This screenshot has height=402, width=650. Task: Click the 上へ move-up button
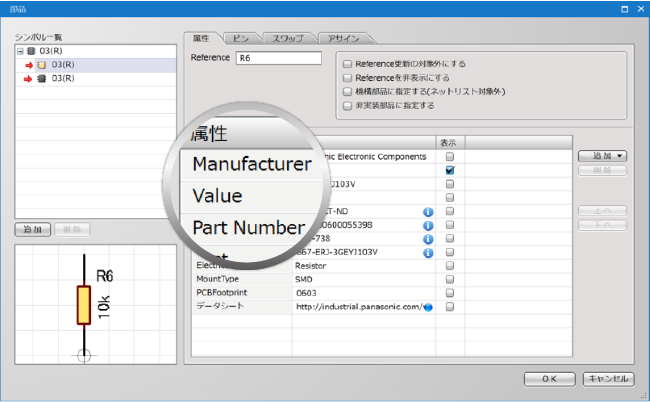pyautogui.click(x=602, y=211)
